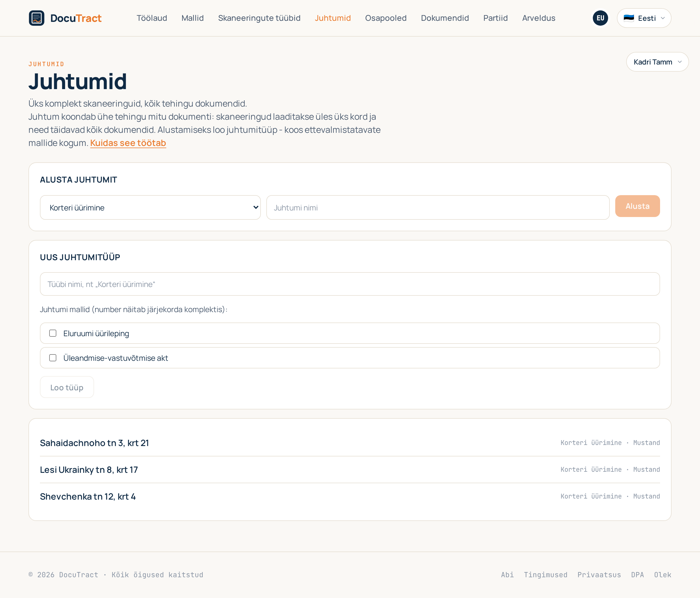Image resolution: width=700 pixels, height=598 pixels.
Task: Follow the Kuidas see töötab link
Action: (x=128, y=143)
